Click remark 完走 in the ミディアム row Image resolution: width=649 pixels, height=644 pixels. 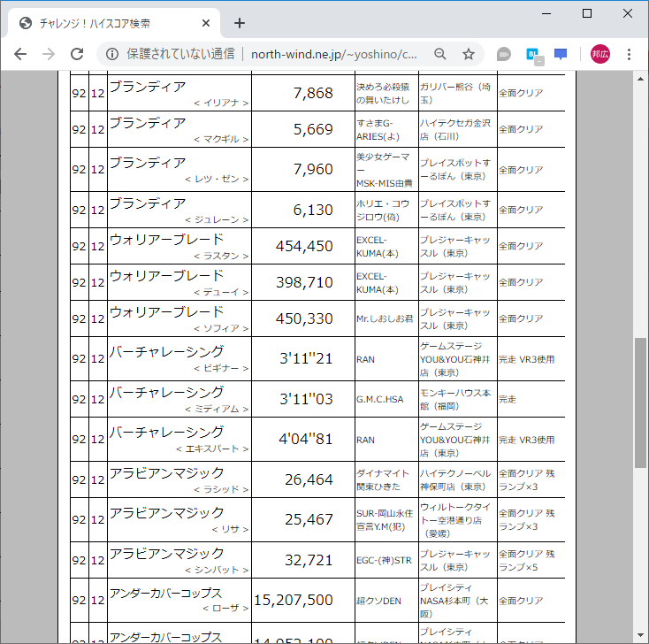click(x=507, y=399)
